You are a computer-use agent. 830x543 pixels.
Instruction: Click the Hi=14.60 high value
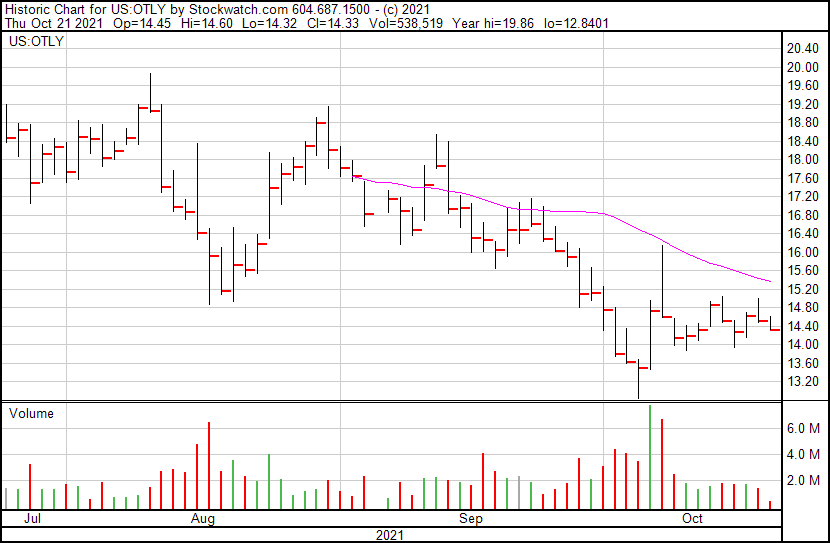(206, 23)
